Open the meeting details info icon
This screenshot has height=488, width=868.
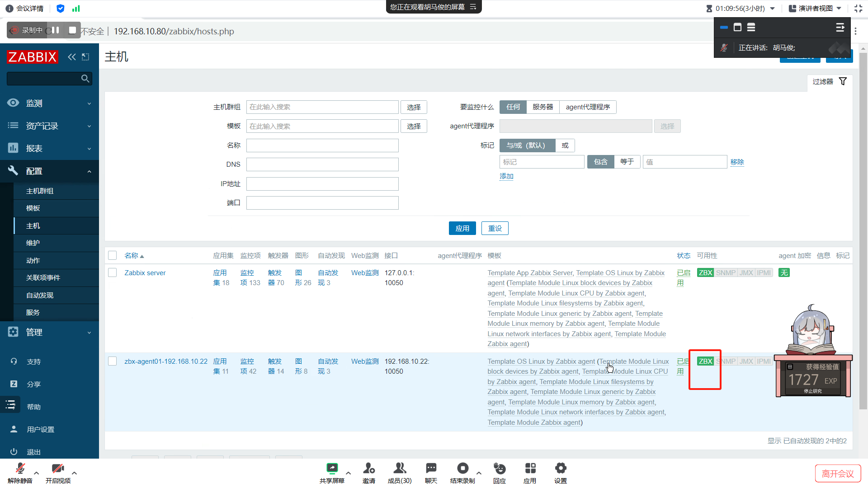point(9,8)
